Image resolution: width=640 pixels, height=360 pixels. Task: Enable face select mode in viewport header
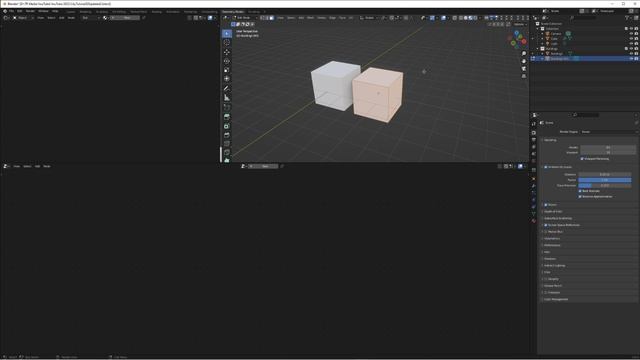click(272, 18)
